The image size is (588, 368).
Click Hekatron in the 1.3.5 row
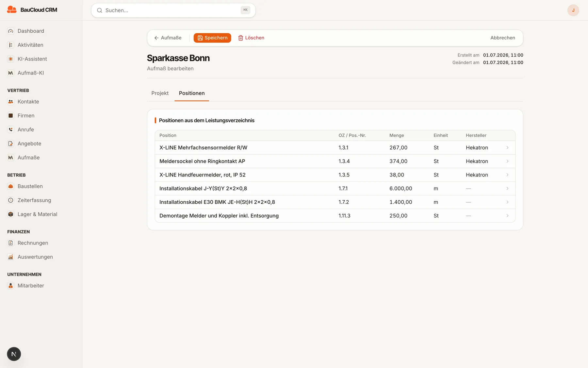coord(477,175)
